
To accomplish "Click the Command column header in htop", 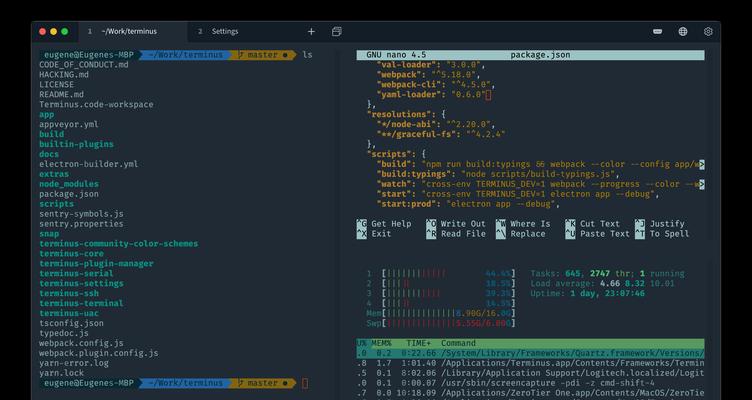I will click(x=458, y=343).
